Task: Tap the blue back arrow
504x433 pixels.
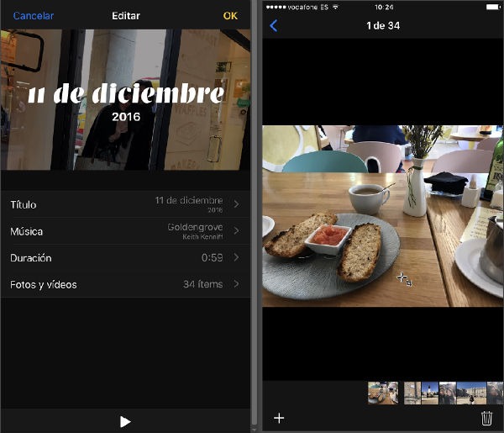Action: 274,26
